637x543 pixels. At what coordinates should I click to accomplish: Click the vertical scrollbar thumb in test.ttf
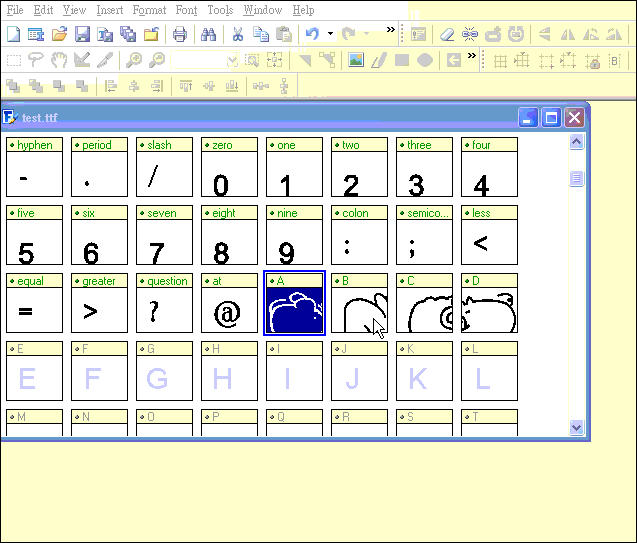click(x=576, y=178)
